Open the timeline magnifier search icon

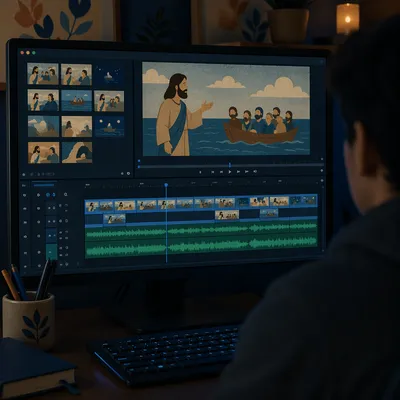click(x=66, y=195)
